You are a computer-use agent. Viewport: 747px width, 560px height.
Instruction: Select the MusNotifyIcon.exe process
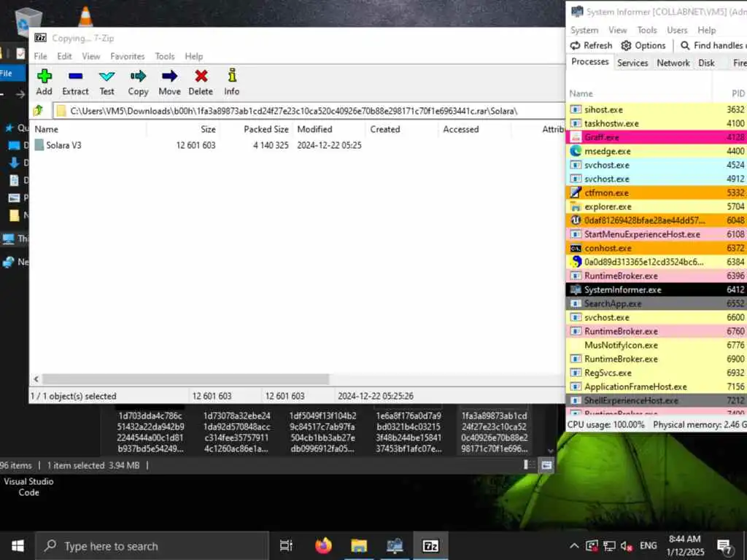(657, 345)
